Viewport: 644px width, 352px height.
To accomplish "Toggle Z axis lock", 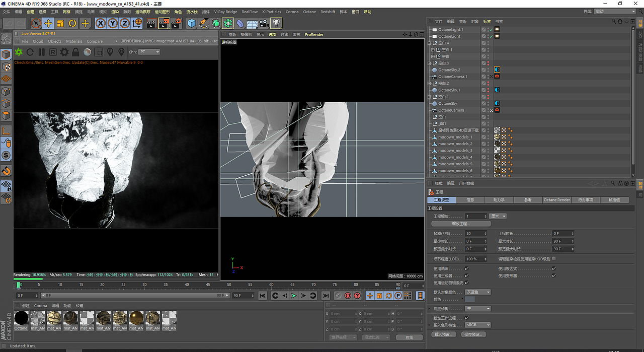I will pyautogui.click(x=125, y=23).
